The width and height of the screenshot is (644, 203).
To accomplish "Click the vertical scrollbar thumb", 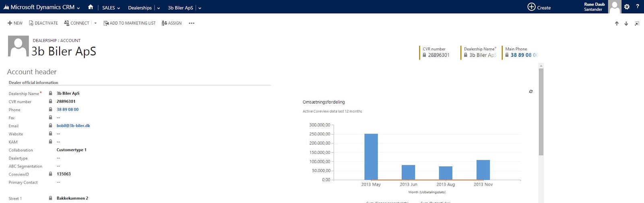I will click(x=541, y=112).
